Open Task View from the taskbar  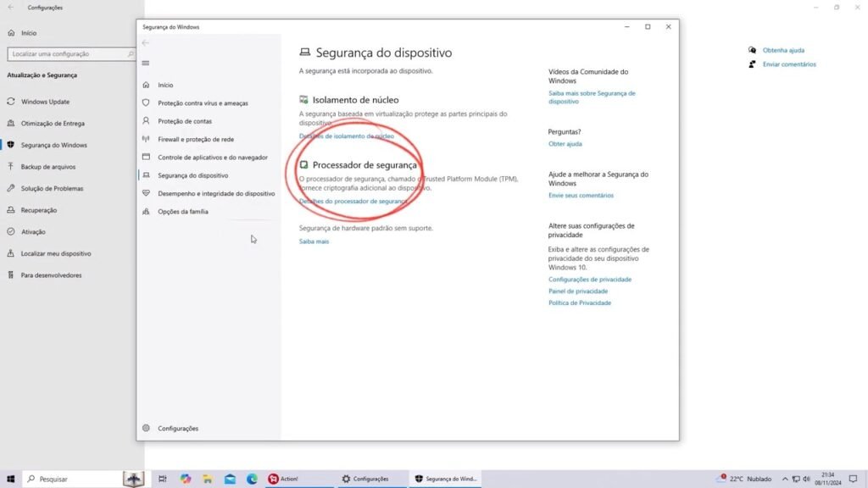(x=162, y=480)
